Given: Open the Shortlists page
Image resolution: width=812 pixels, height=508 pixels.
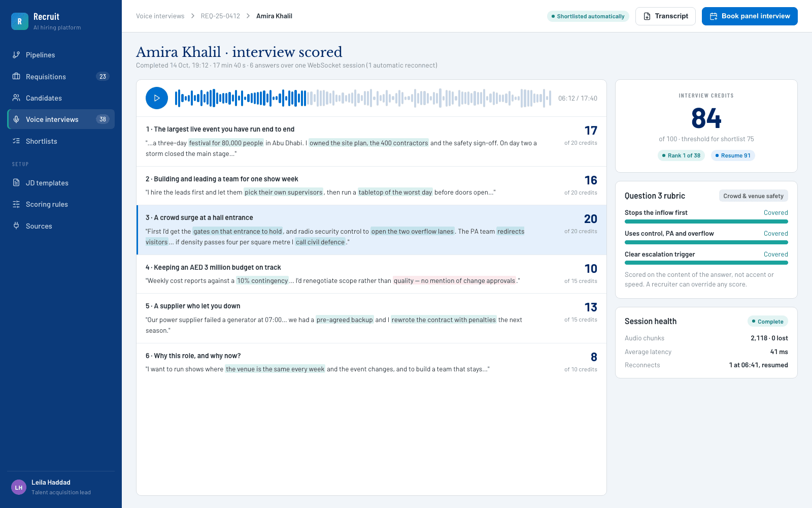Looking at the screenshot, I should point(61,141).
